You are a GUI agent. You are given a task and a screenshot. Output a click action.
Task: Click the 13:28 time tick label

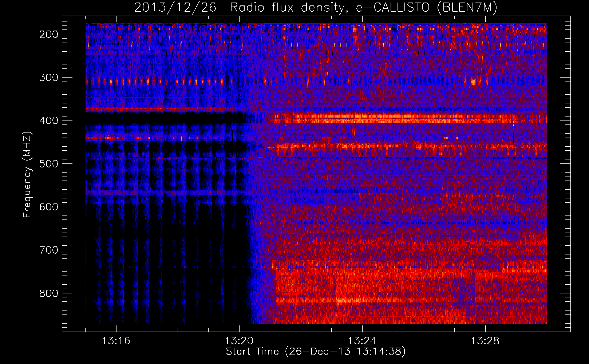[485, 341]
